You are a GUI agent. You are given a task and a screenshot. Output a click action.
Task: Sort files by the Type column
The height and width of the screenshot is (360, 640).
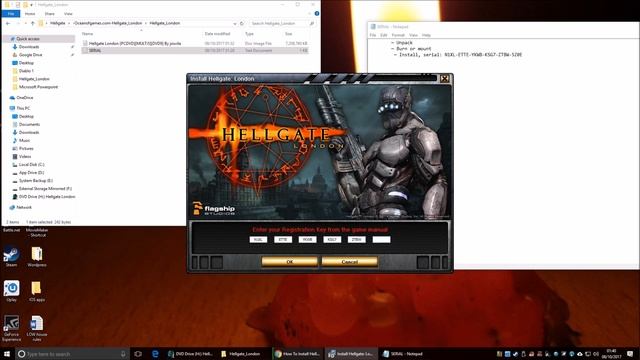249,34
